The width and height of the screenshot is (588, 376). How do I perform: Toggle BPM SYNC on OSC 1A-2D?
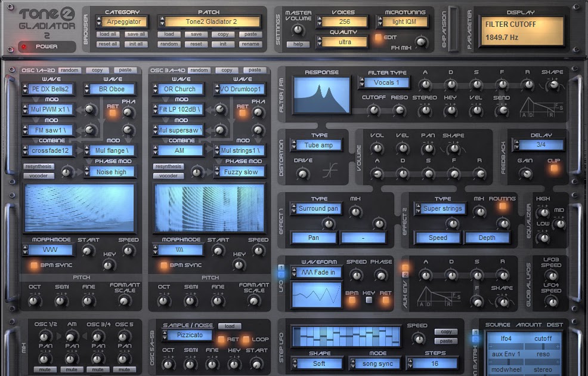pos(34,266)
